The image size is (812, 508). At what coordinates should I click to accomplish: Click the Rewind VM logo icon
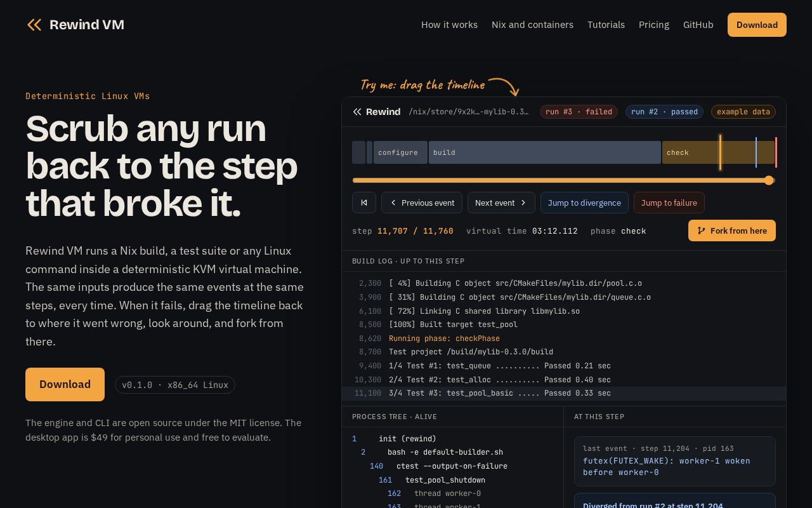click(34, 25)
